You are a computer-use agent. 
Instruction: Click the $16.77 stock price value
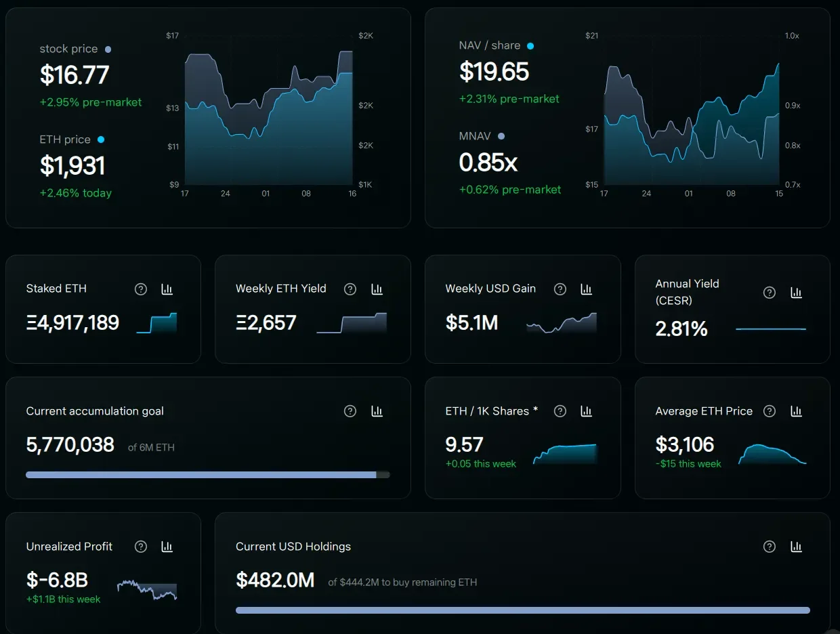[x=75, y=75]
